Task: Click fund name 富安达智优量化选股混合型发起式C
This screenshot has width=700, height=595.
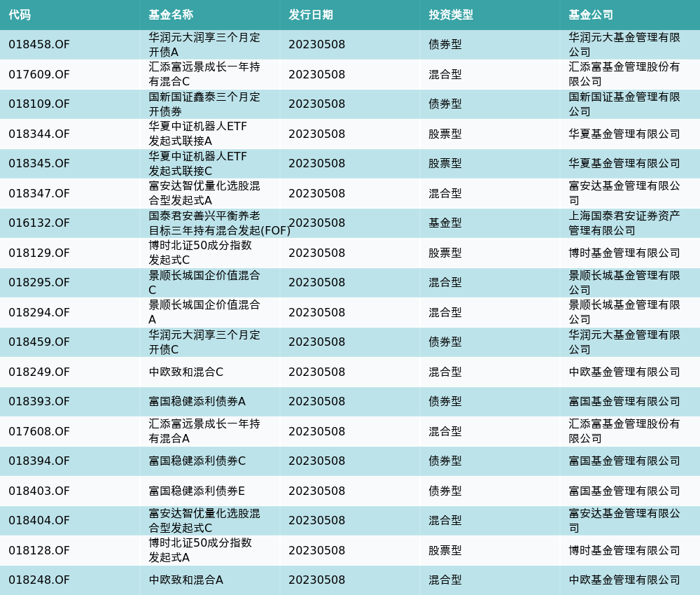Action: pyautogui.click(x=204, y=521)
